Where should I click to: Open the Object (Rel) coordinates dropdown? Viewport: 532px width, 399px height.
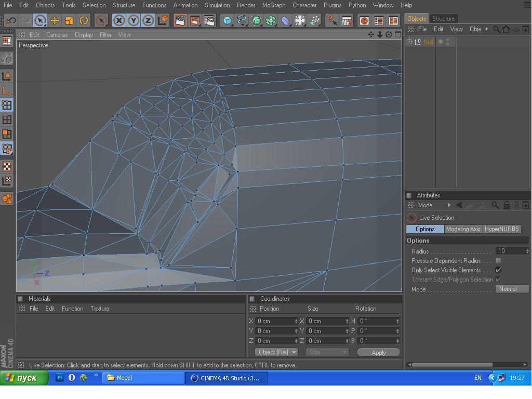point(276,352)
